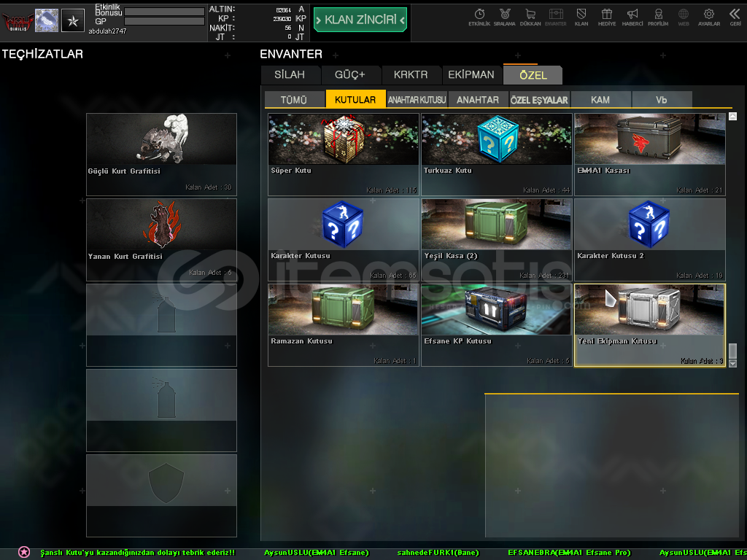Screen dimensions: 747x560
Task: Click the Şanslı Kutu congratulation message
Action: point(138,553)
